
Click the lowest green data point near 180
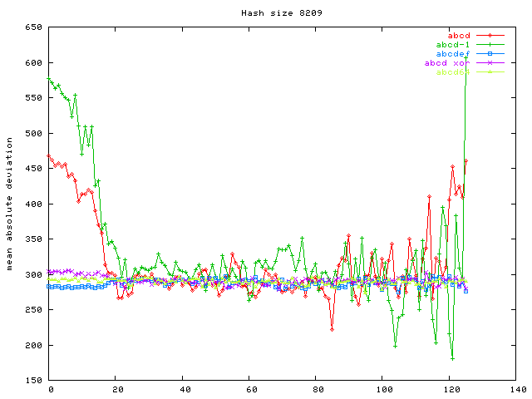452,358
